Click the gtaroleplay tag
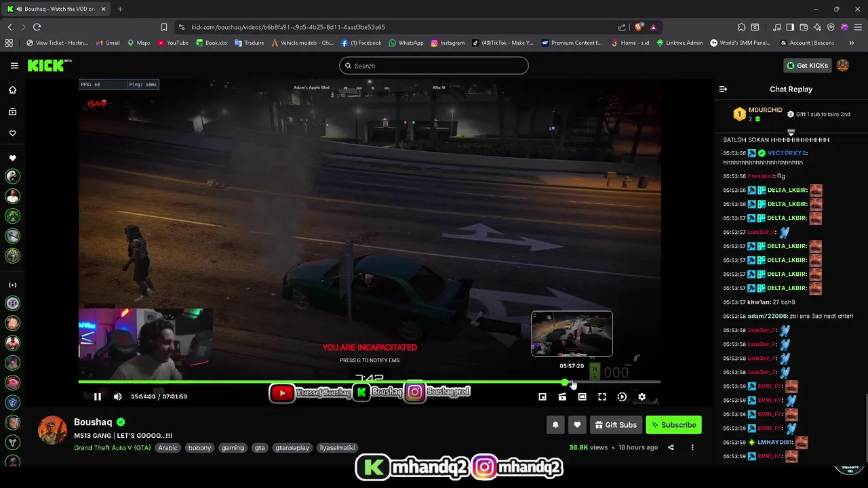Image resolution: width=868 pixels, height=488 pixels. point(292,448)
